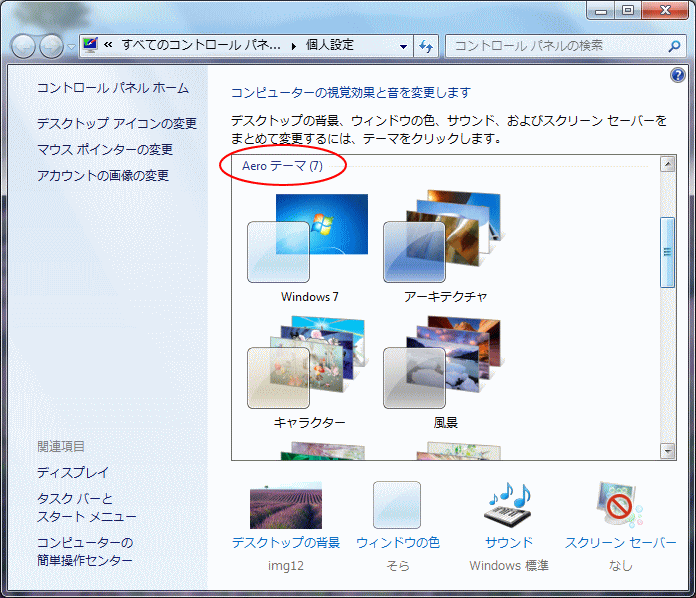Select the アーキテクチャ theme
The width and height of the screenshot is (696, 598).
point(445,247)
